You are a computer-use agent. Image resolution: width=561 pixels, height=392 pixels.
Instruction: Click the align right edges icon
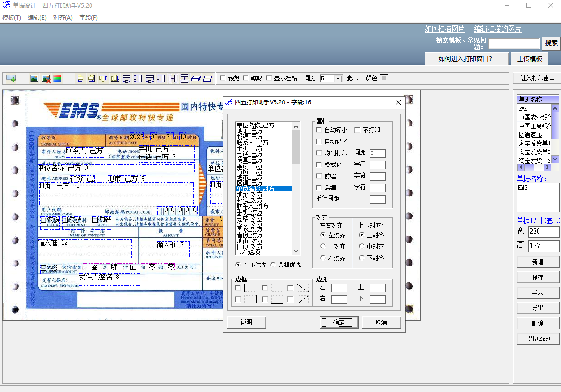[x=91, y=78]
